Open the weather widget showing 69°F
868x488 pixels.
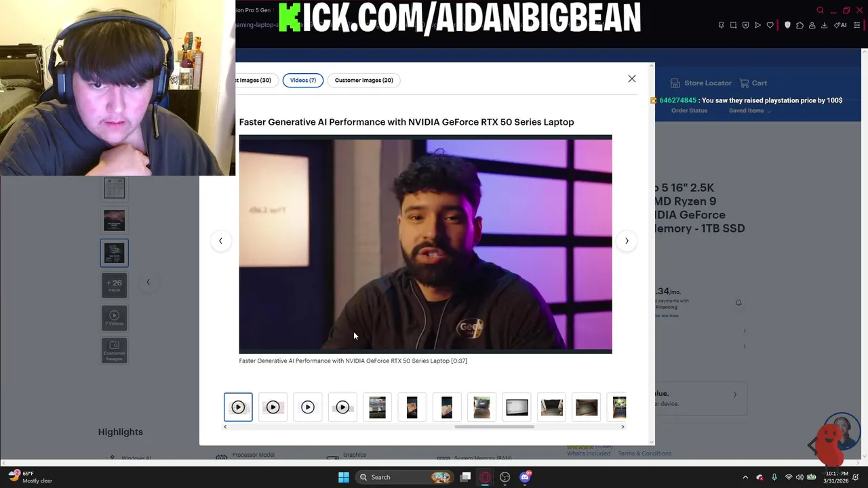[x=31, y=477]
